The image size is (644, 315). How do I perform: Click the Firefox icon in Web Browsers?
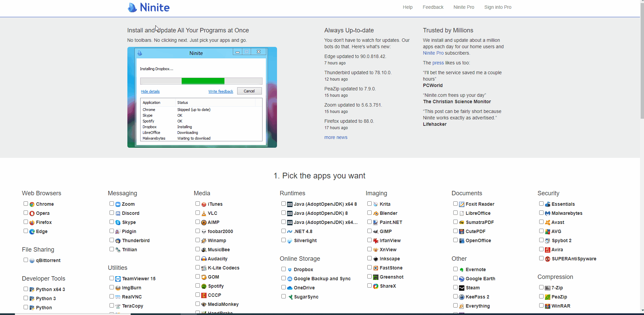click(x=32, y=223)
